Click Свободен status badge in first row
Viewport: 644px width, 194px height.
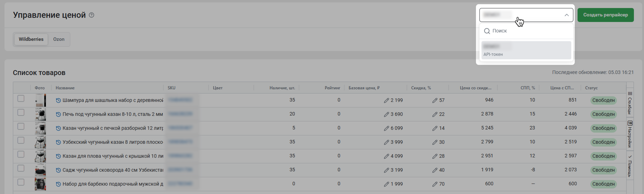[x=603, y=100]
